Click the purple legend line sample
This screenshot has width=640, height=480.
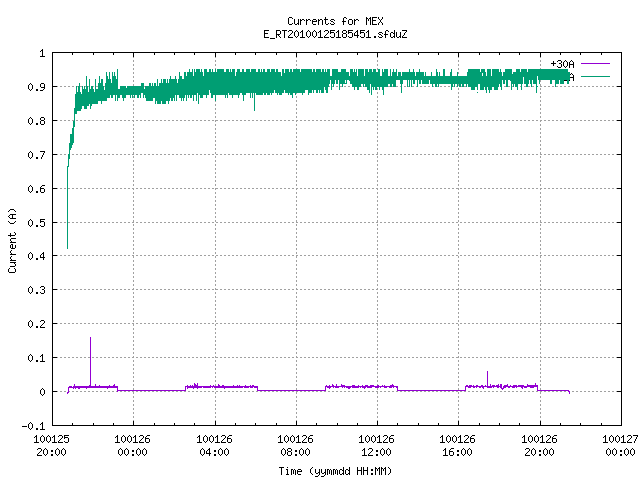[595, 64]
